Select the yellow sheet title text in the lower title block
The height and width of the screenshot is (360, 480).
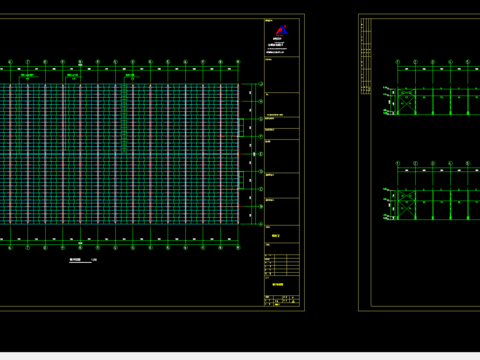(278, 284)
